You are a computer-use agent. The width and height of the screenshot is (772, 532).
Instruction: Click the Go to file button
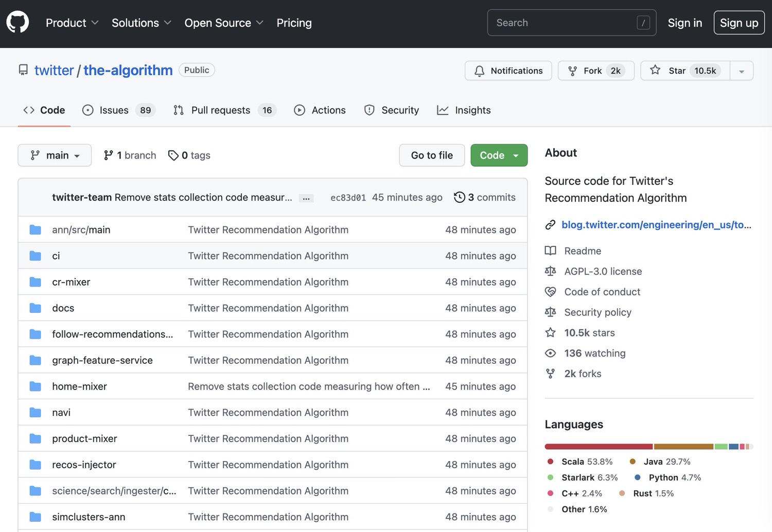click(432, 155)
